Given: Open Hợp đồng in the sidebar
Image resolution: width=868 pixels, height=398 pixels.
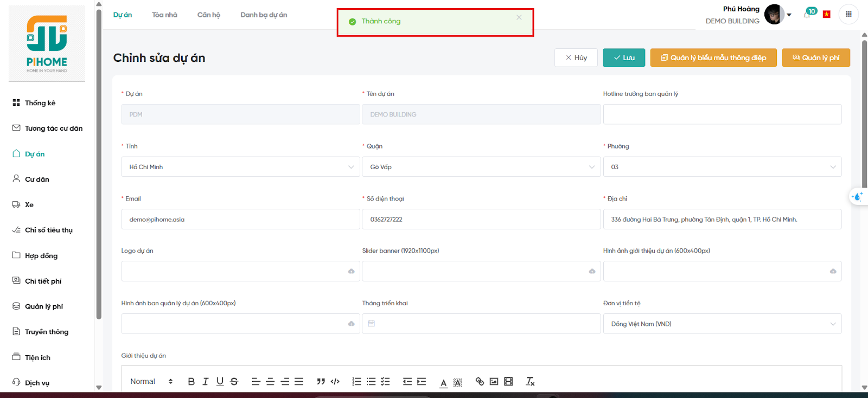Looking at the screenshot, I should coord(41,256).
